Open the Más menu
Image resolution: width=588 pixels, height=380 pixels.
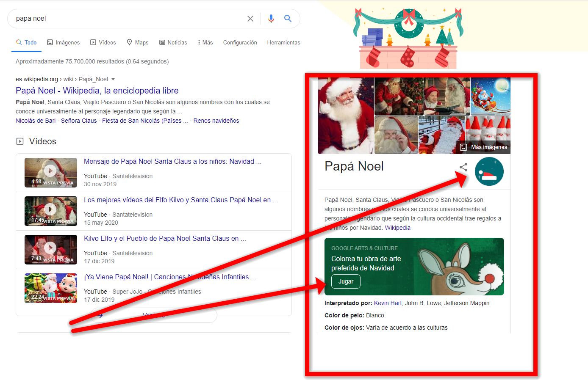pos(205,42)
